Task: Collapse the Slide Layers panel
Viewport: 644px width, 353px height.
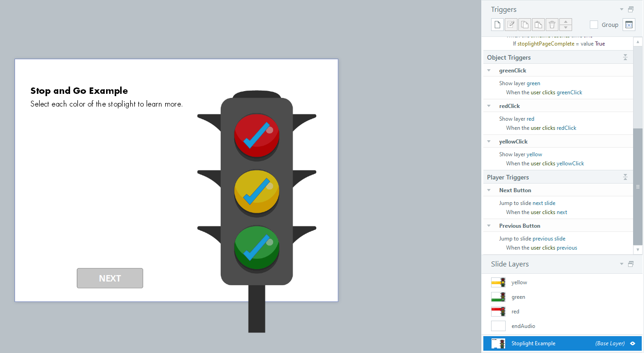Action: [x=621, y=264]
